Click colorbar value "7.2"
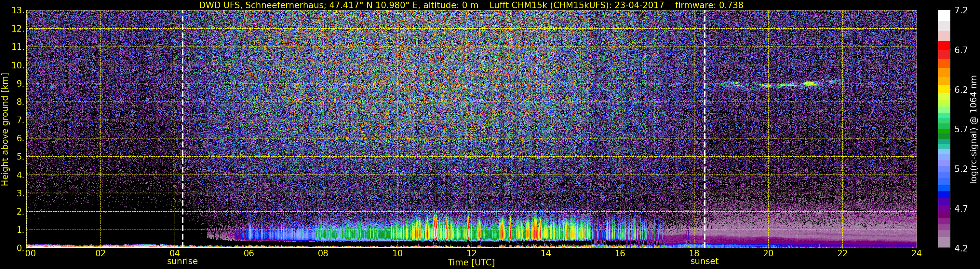Viewport: 980px width, 269px height. [x=961, y=10]
